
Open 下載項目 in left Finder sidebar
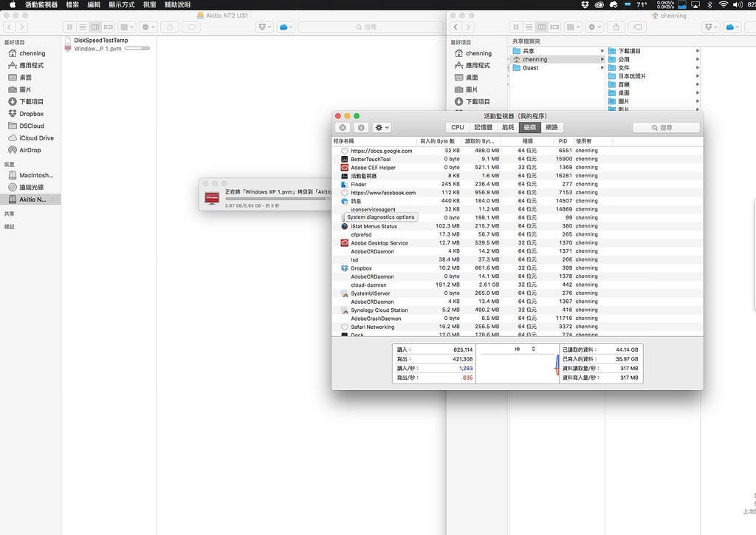click(x=31, y=101)
